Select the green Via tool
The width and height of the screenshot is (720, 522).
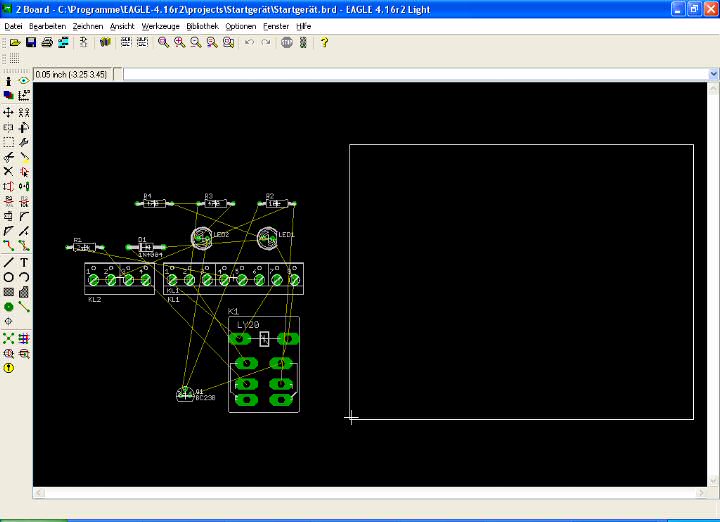click(x=8, y=307)
